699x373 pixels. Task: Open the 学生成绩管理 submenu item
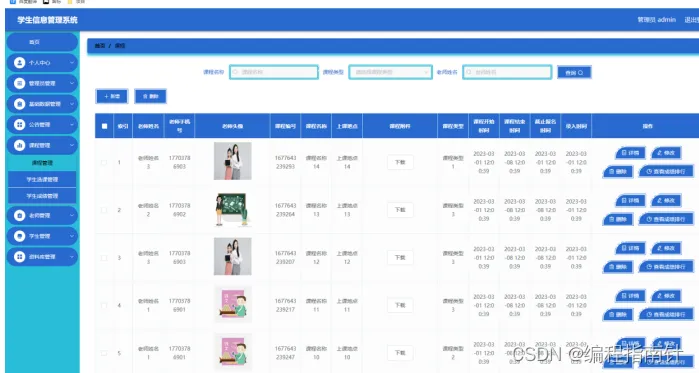42,196
